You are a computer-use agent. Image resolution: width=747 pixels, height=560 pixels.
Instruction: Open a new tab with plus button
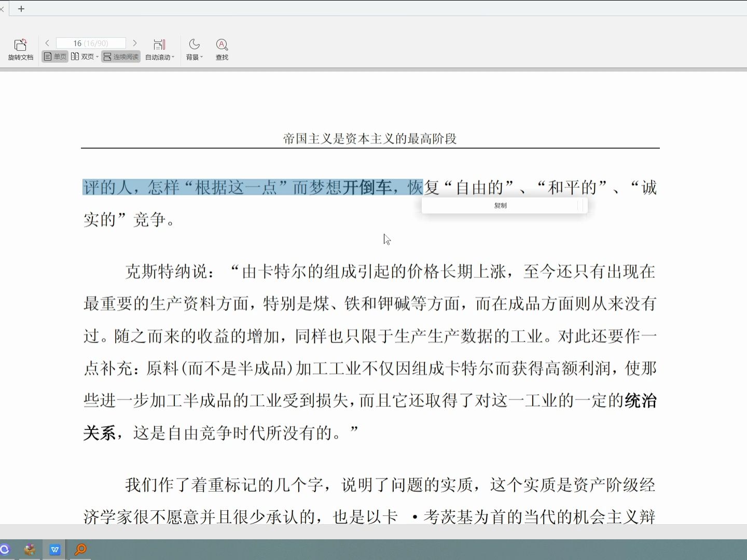21,9
